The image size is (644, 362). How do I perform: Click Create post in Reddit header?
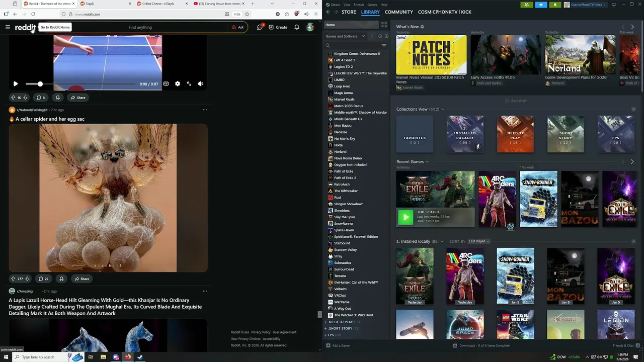coord(278,27)
